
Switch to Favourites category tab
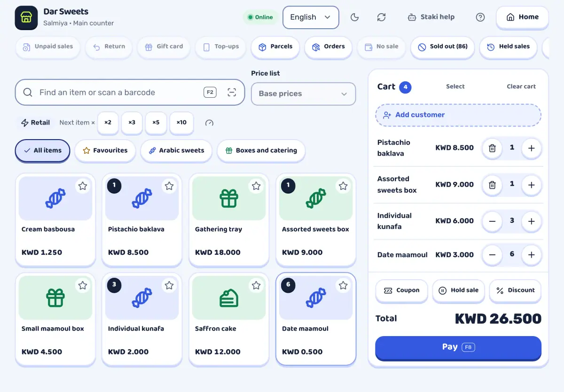point(105,151)
